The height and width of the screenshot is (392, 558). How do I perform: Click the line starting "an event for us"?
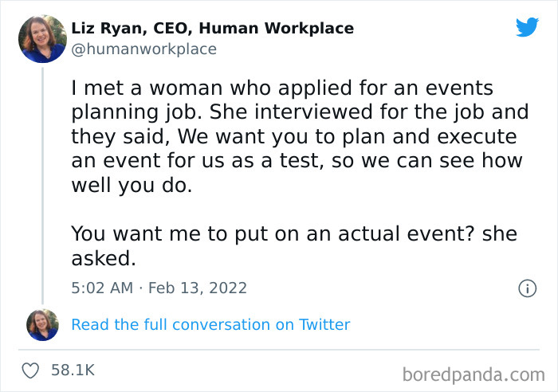point(297,160)
